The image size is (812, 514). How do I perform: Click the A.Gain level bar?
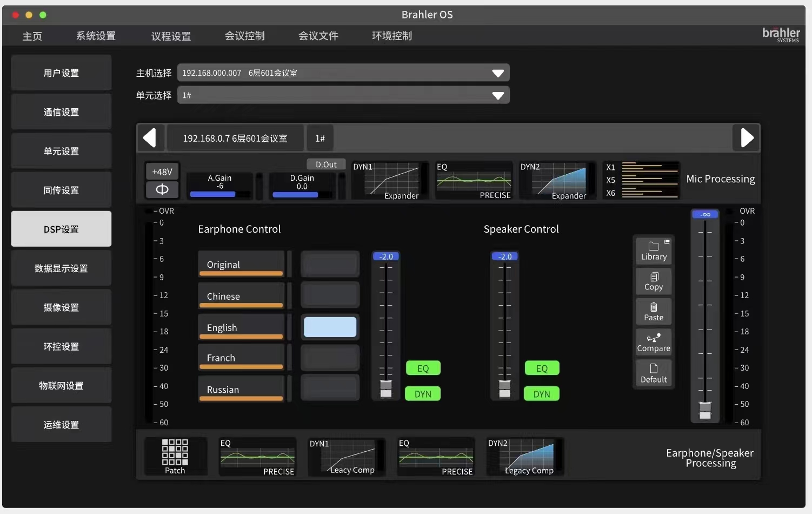coord(219,194)
